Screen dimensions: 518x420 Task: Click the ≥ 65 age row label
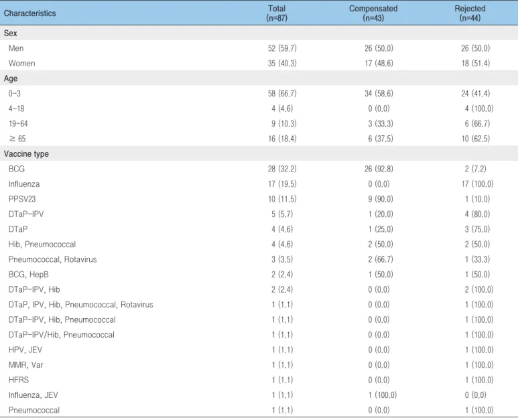pos(17,139)
